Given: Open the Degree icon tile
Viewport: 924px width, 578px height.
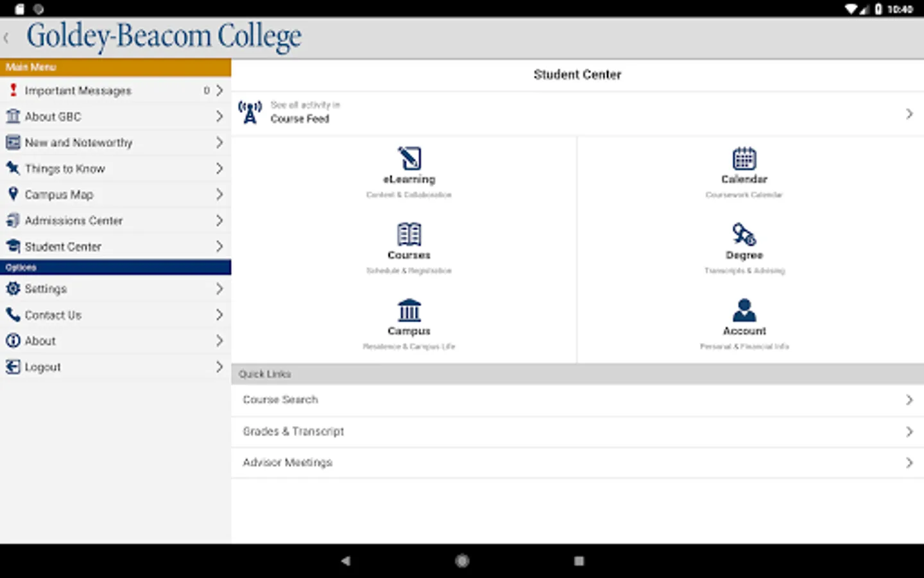Looking at the screenshot, I should click(x=744, y=234).
